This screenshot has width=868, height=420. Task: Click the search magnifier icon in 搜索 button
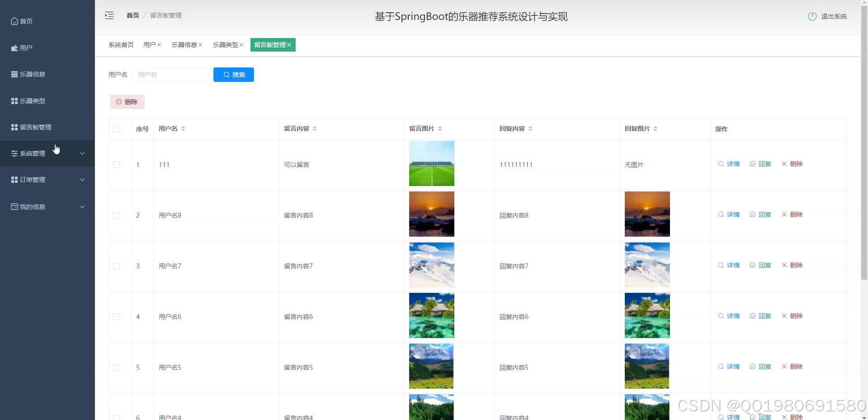(227, 74)
